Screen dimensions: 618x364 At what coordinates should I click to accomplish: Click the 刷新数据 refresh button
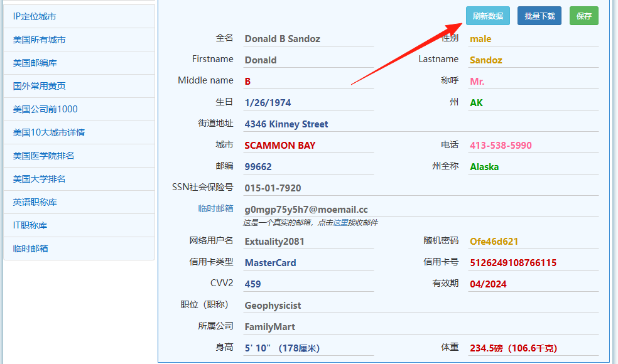[x=488, y=16]
